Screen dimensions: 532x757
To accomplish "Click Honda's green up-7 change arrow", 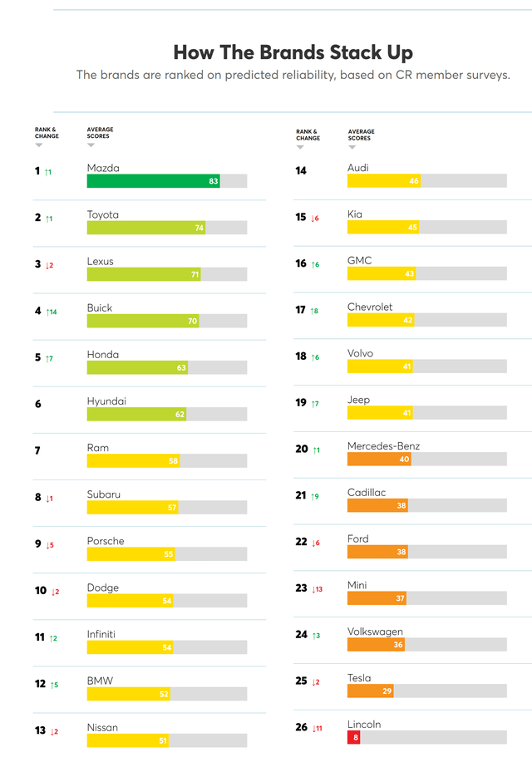I will [x=47, y=358].
